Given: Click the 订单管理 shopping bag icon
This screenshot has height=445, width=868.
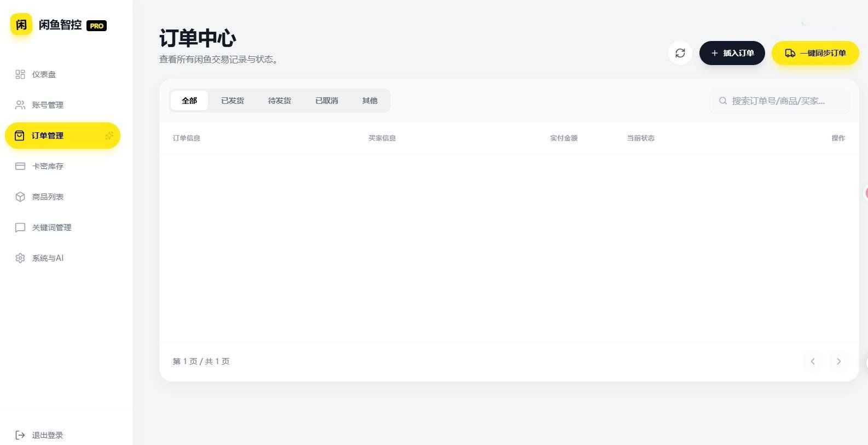Looking at the screenshot, I should (x=20, y=136).
